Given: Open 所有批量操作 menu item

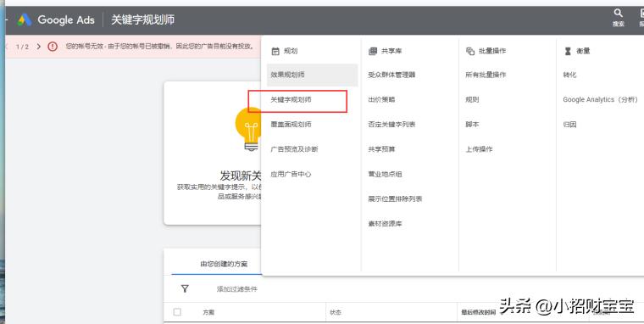Looking at the screenshot, I should [x=486, y=75].
